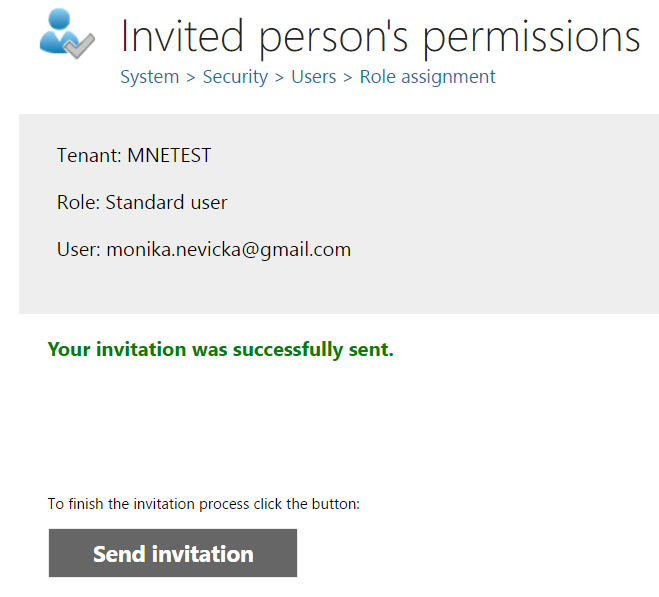Click the green invitation success message
Viewport: 659px width, 597px height.
(220, 350)
